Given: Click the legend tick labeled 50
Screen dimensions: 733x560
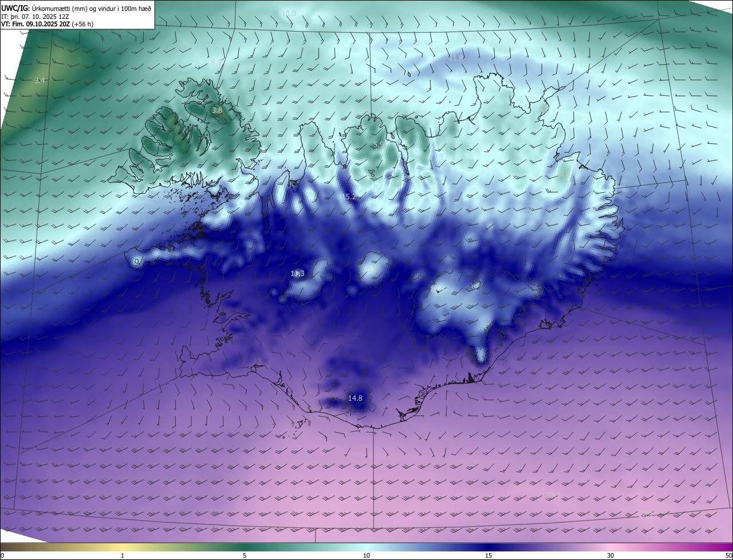Looking at the screenshot, I should pos(728,555).
